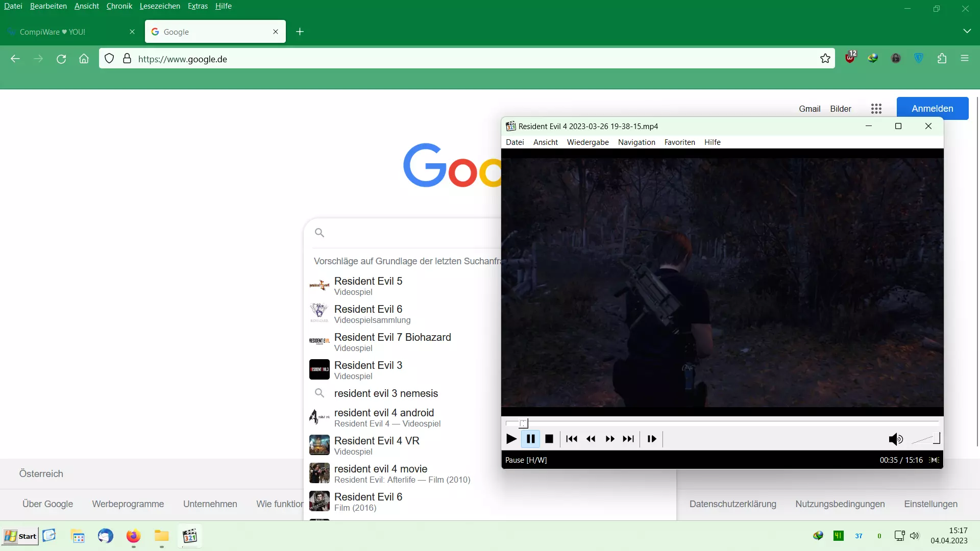
Task: Bookmark this page with star icon
Action: (825, 59)
